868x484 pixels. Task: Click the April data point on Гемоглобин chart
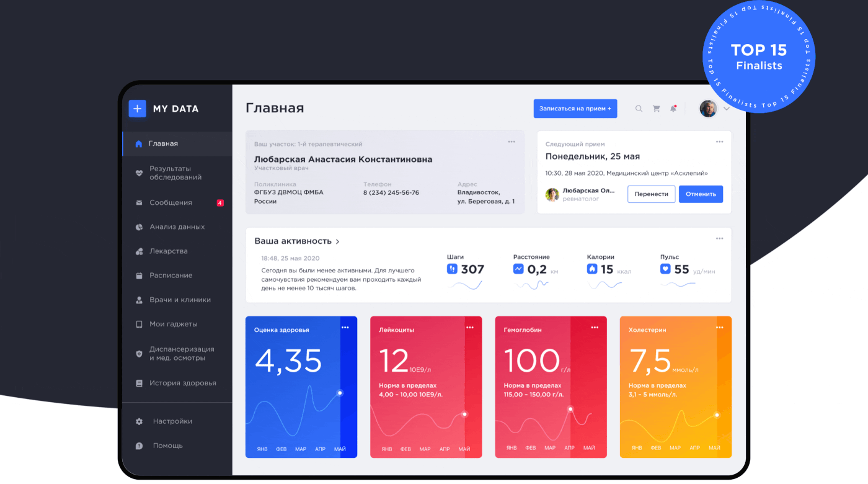click(570, 408)
